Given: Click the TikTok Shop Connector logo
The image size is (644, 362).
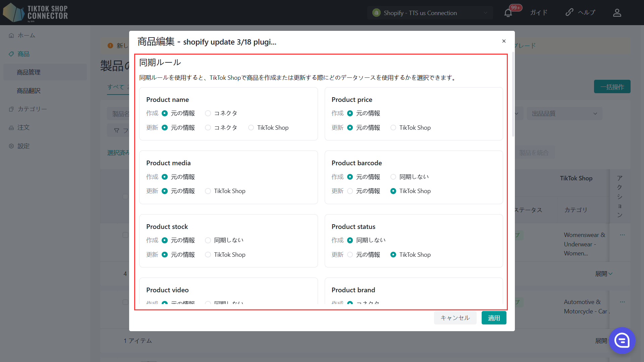Looking at the screenshot, I should tap(36, 13).
